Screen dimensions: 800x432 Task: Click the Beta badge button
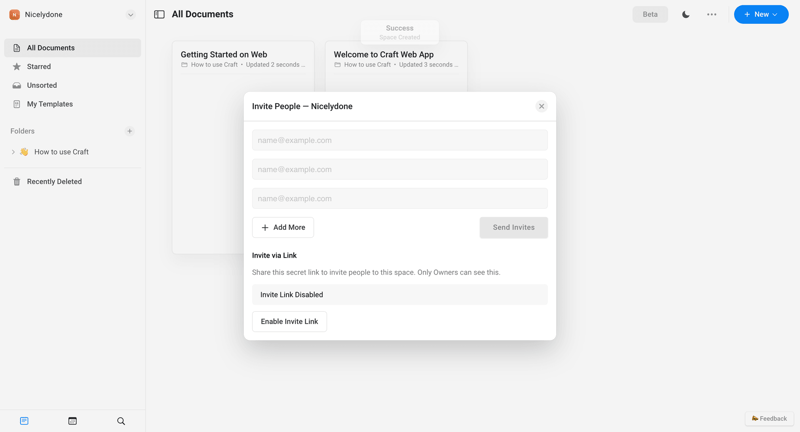click(650, 14)
